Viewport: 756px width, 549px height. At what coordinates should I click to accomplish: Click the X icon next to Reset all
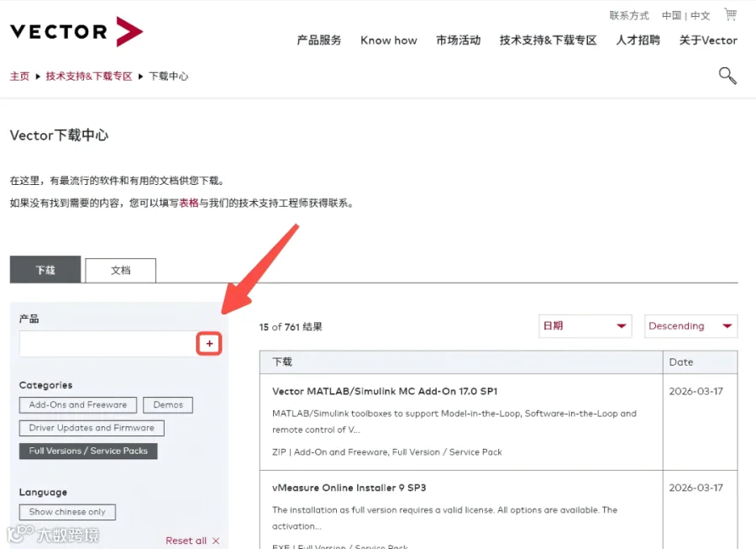(x=216, y=541)
